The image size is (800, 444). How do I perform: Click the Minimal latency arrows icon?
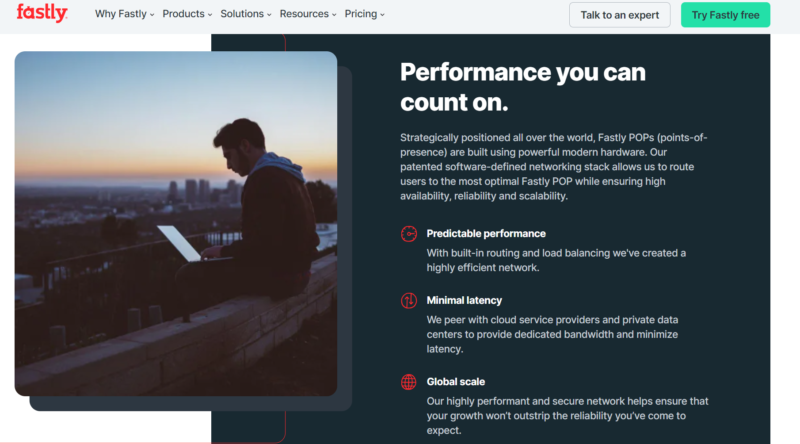[408, 300]
